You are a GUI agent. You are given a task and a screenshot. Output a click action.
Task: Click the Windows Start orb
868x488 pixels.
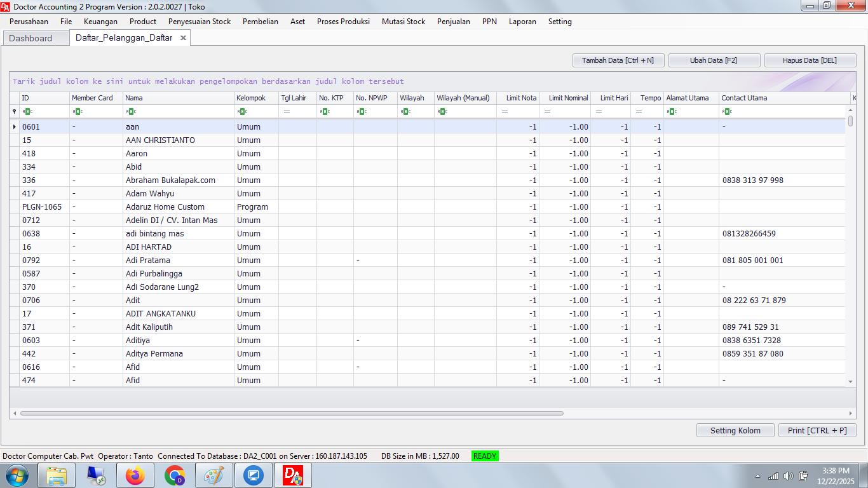tap(17, 475)
